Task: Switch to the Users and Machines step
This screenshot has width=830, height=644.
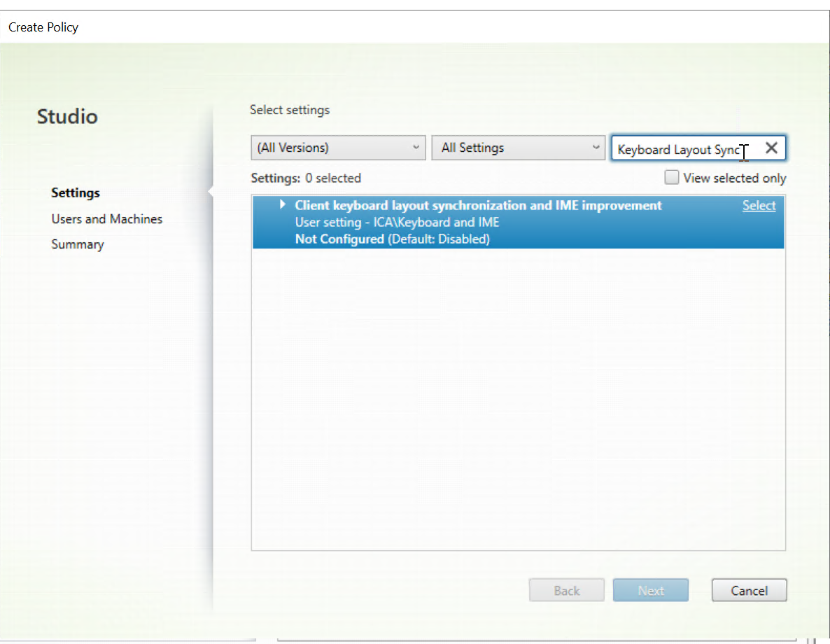Action: 106,218
